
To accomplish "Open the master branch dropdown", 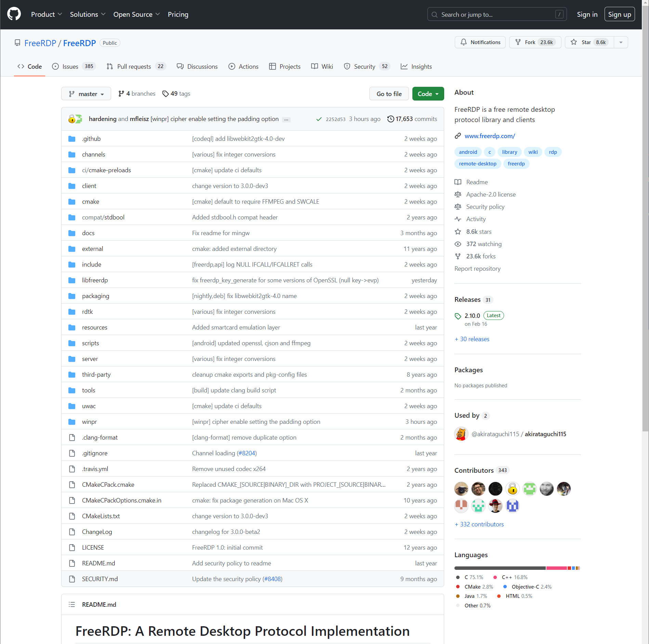I will point(86,94).
